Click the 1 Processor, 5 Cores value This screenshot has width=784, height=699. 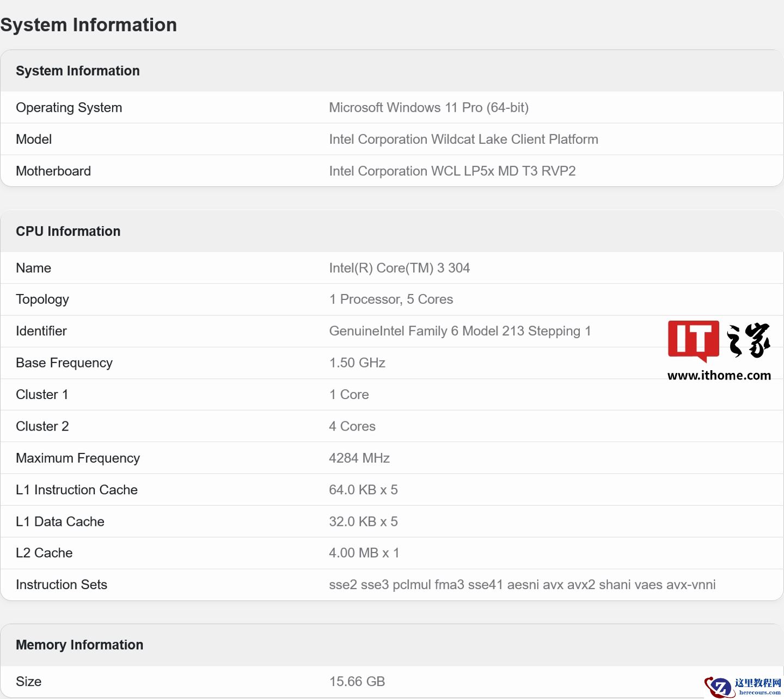tap(391, 299)
